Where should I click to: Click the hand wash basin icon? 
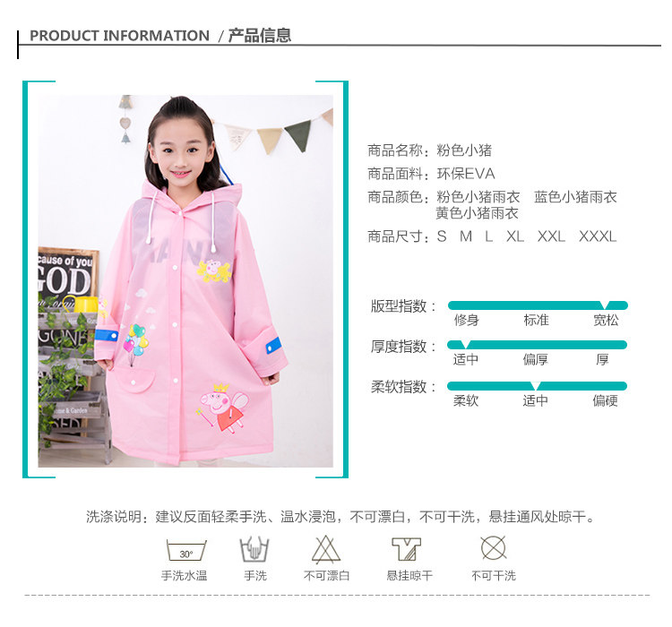click(x=254, y=549)
